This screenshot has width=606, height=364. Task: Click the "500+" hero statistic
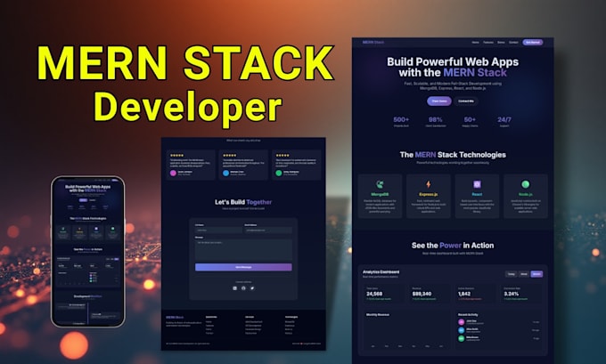pos(401,119)
